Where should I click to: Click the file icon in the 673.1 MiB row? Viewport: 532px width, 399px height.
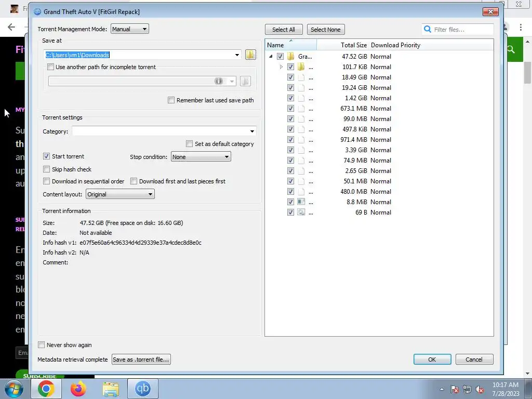(x=301, y=108)
